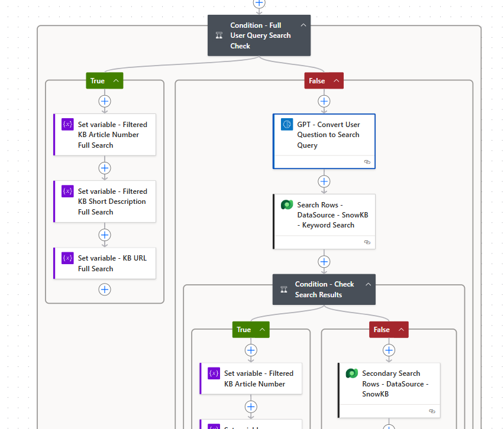This screenshot has width=504, height=429.
Task: Select the Condition - Check Search Results title
Action: (324, 290)
